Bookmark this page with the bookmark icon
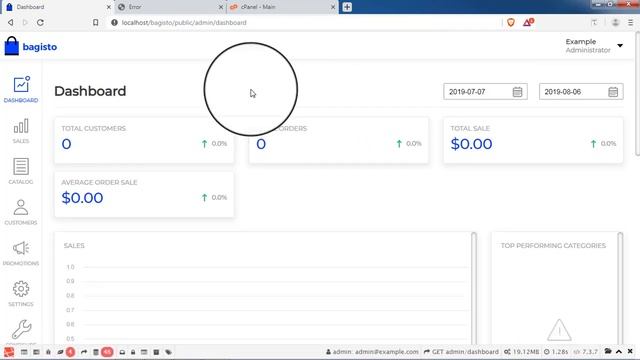Screen dimensions: 640x360 click(96, 22)
